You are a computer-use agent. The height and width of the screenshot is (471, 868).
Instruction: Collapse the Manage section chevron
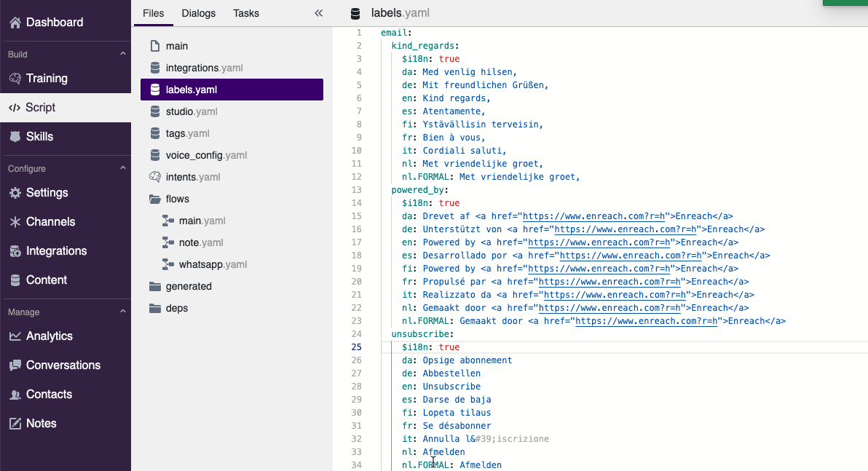(122, 312)
